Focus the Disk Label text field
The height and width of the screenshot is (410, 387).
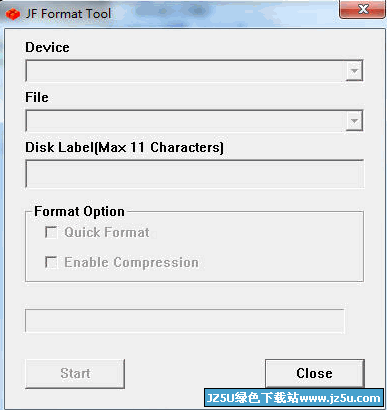click(194, 174)
